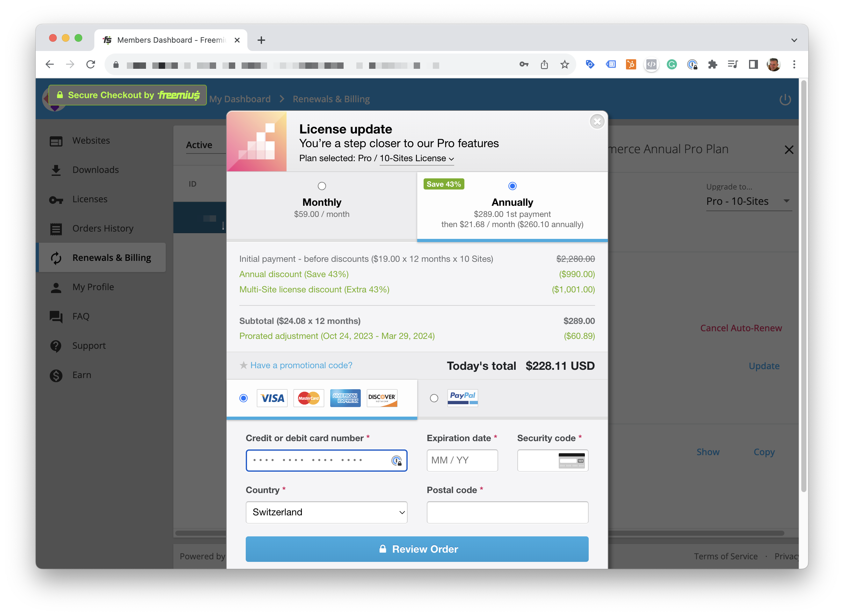Switch to the Active tab
Image resolution: width=844 pixels, height=616 pixels.
click(x=199, y=145)
